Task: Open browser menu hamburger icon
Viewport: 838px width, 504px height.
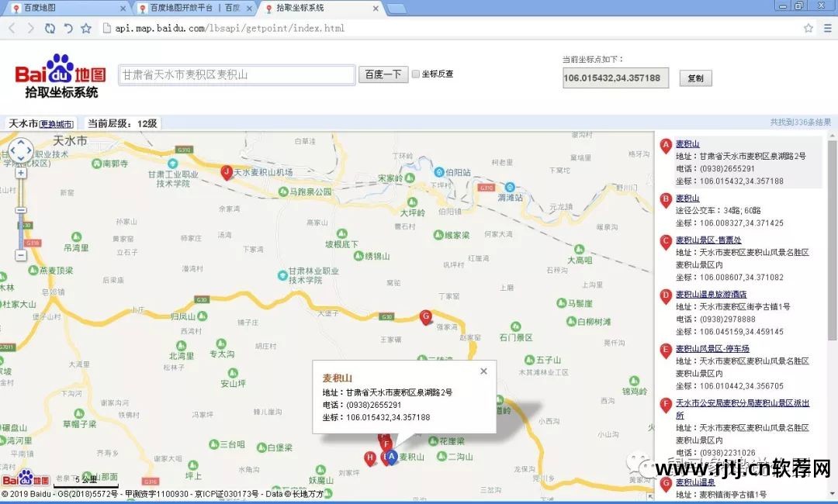Action: click(827, 28)
